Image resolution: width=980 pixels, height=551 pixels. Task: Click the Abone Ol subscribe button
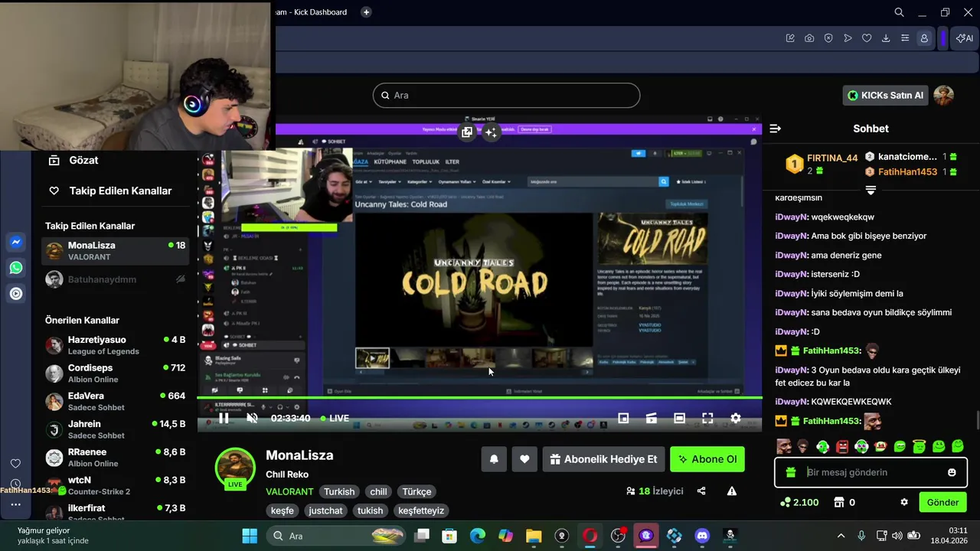coord(707,459)
